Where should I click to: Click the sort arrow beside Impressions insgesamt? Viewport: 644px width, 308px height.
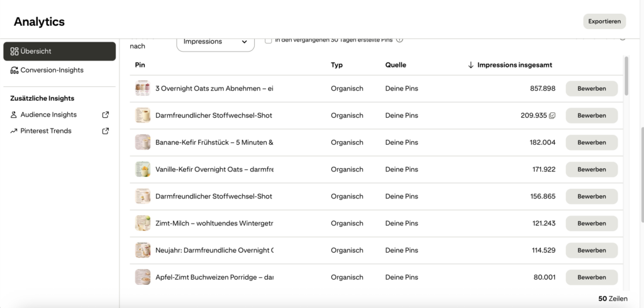[x=470, y=65]
